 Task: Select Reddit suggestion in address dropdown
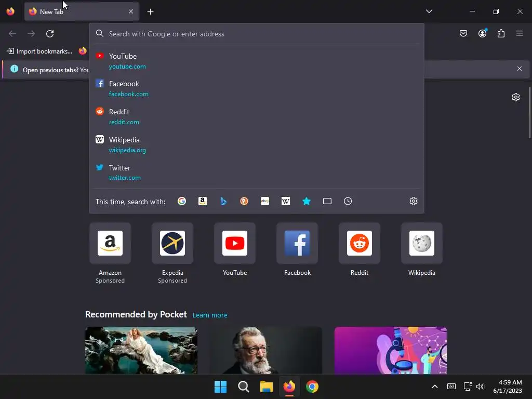(257, 116)
